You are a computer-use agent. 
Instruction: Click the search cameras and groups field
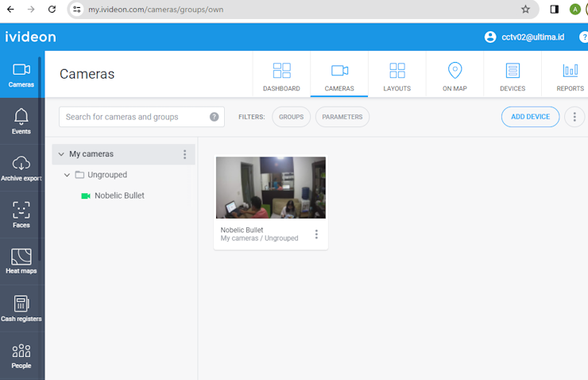pos(141,117)
